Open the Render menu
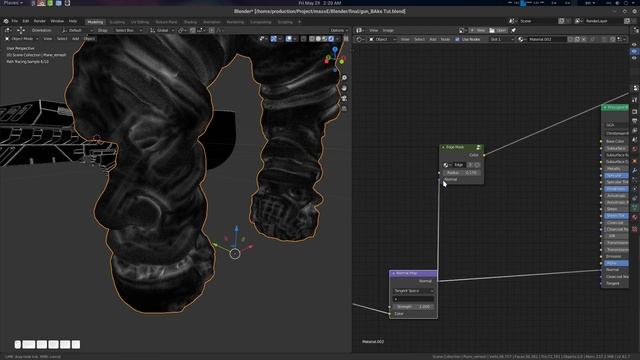This screenshot has height=360, width=640. [x=40, y=21]
